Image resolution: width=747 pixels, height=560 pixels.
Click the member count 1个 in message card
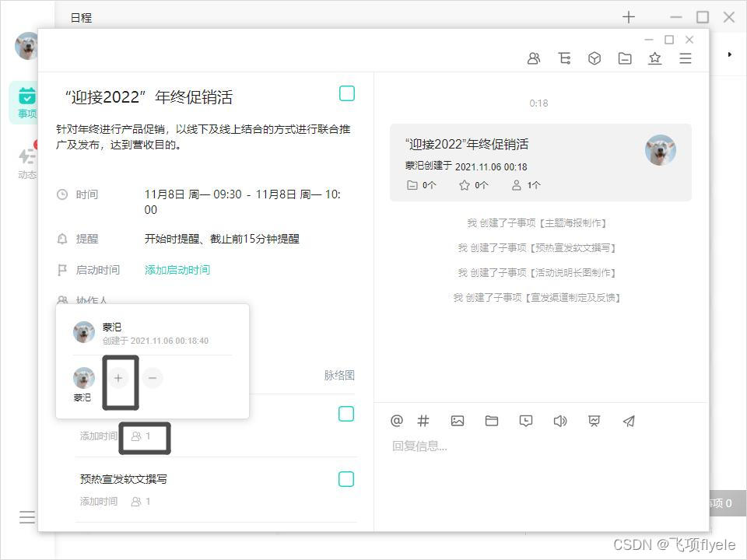pos(526,185)
